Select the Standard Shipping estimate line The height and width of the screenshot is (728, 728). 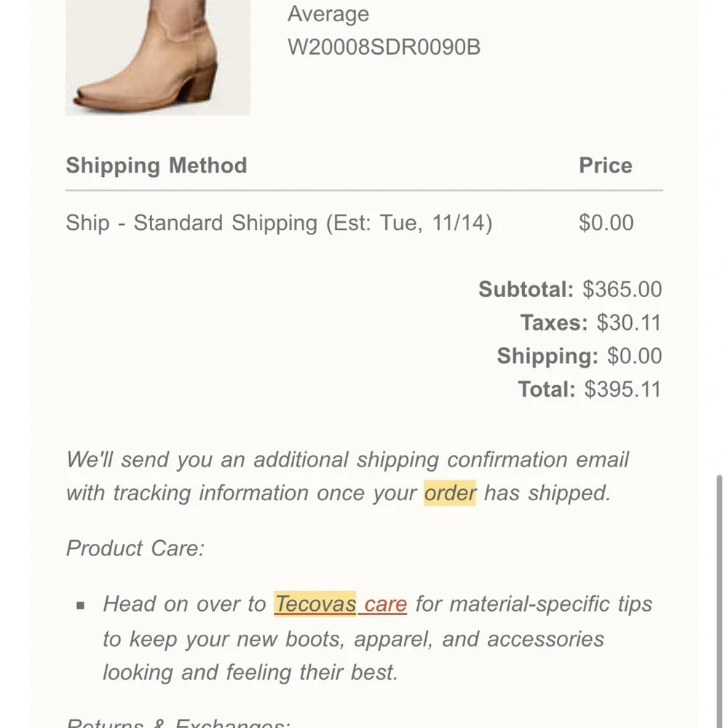(x=279, y=223)
